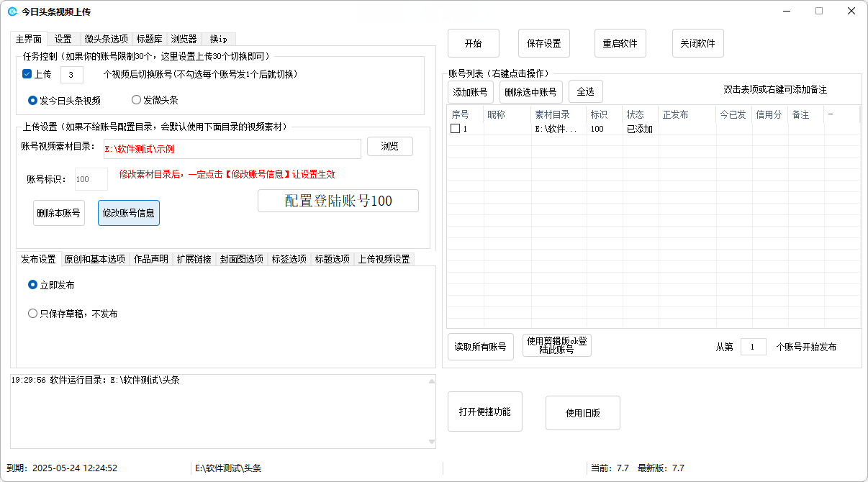The image size is (868, 482).
Task: Open the 设置 tab
Action: click(63, 39)
